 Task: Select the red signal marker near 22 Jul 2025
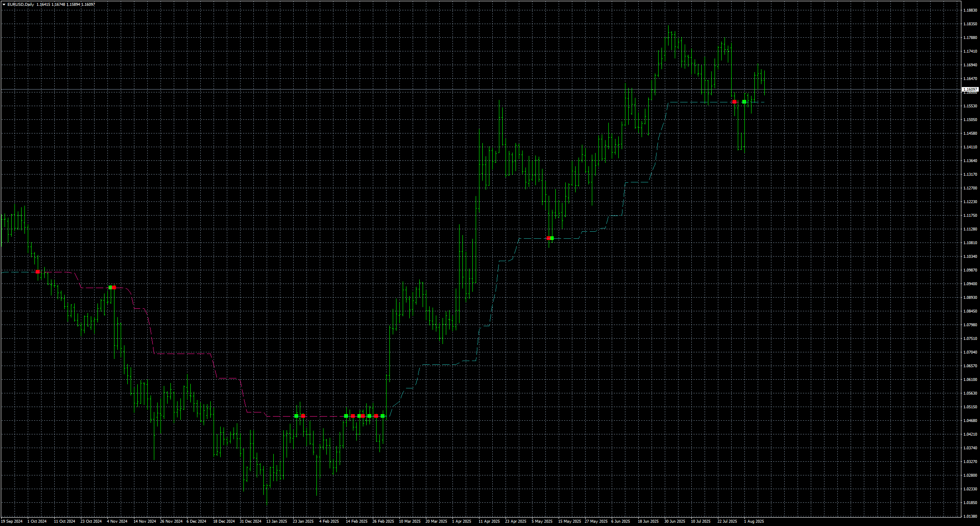[734, 102]
